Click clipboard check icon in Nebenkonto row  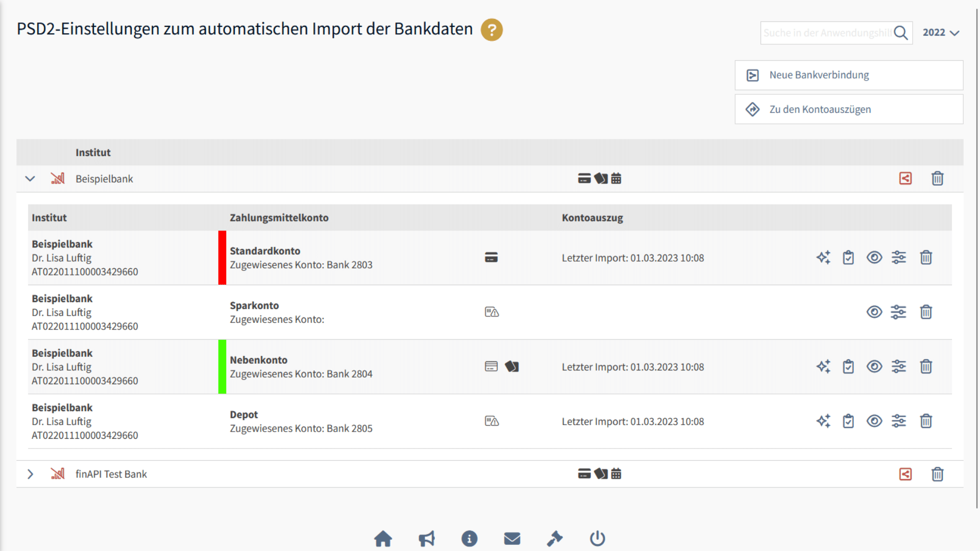coord(848,367)
